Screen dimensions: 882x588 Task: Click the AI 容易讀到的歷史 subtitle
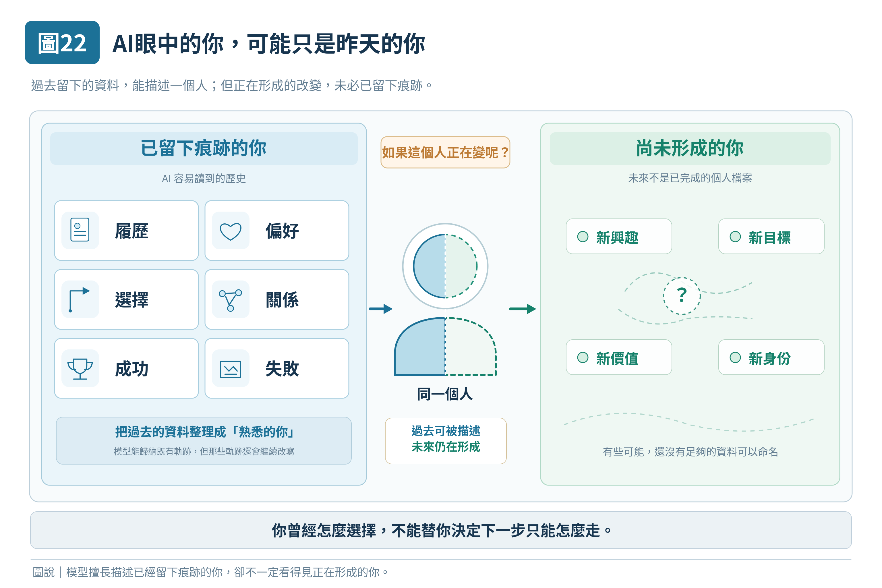[204, 179]
